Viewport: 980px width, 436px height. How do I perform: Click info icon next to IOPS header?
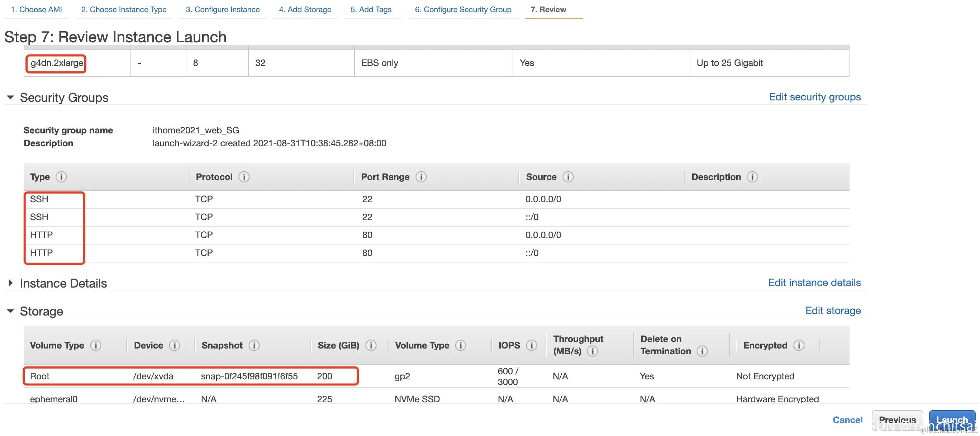tap(532, 345)
